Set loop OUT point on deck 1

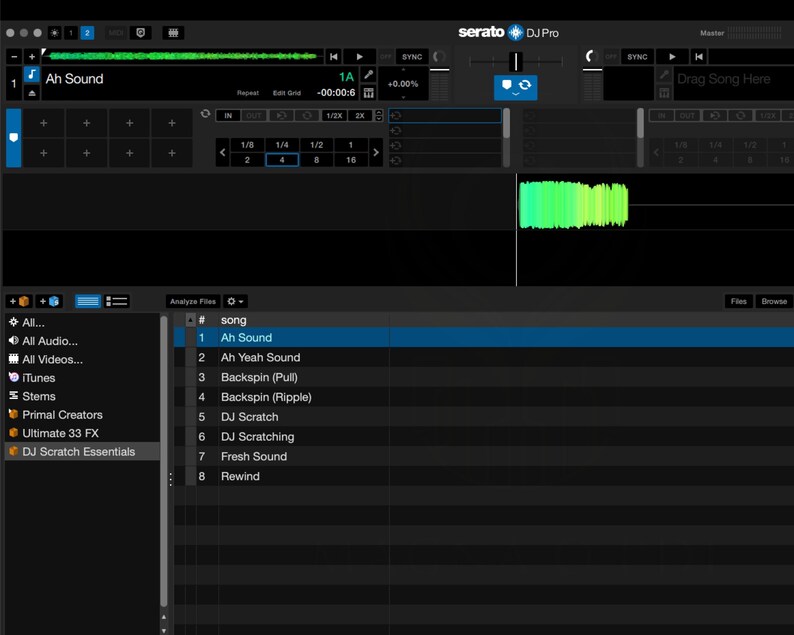[254, 115]
